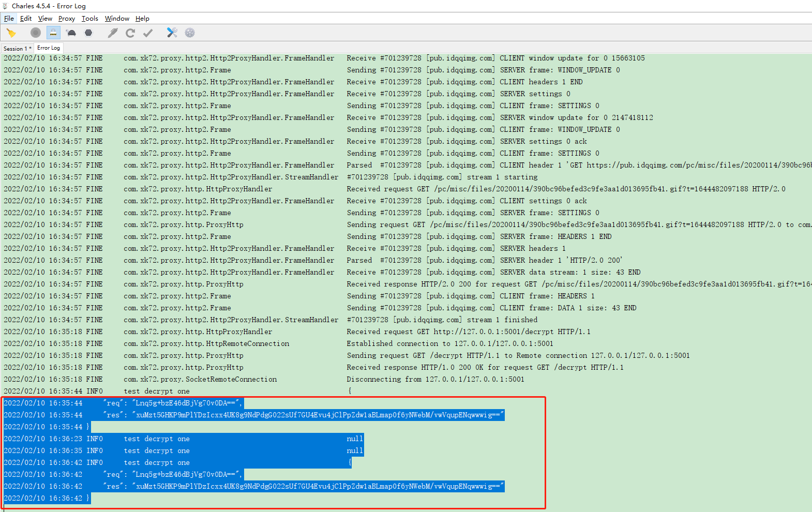
Task: Open the Proxy menu
Action: click(x=66, y=19)
